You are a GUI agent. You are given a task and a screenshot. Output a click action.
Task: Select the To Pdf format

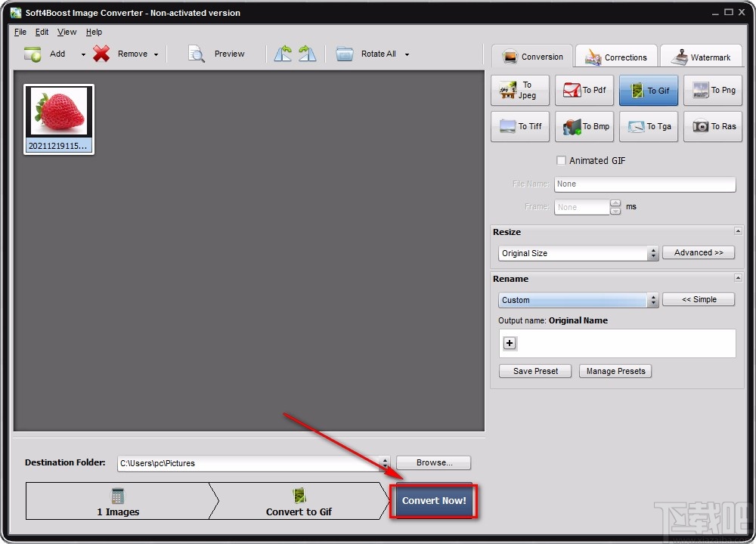coord(584,90)
